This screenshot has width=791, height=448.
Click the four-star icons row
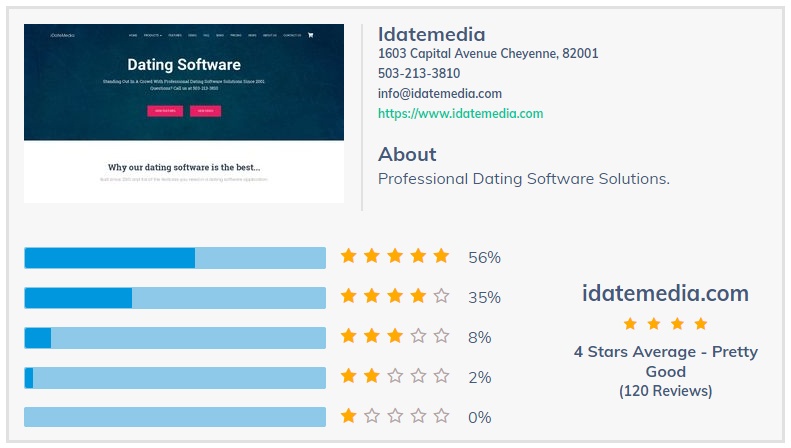[395, 296]
